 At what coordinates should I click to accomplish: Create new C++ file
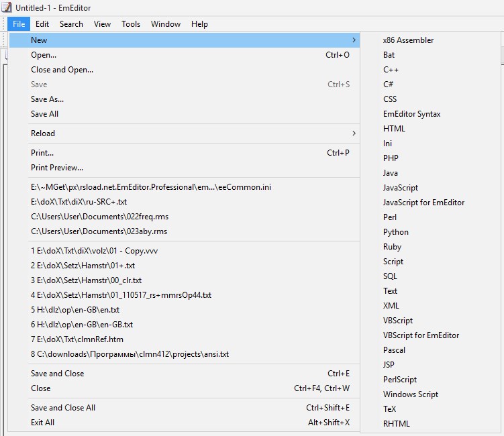coord(431,70)
